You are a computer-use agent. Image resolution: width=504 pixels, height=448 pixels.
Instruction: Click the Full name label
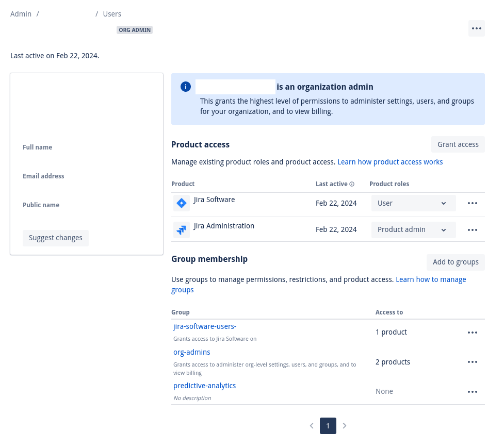tap(37, 147)
